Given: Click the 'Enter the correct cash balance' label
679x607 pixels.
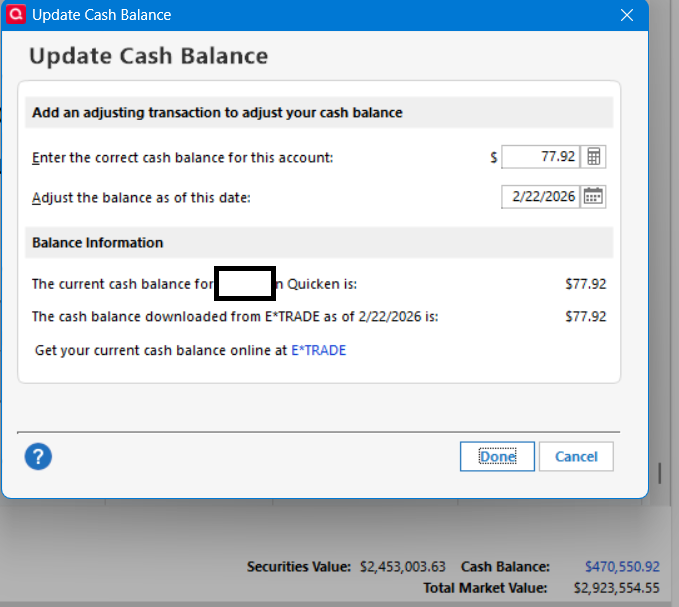Looking at the screenshot, I should click(x=182, y=158).
